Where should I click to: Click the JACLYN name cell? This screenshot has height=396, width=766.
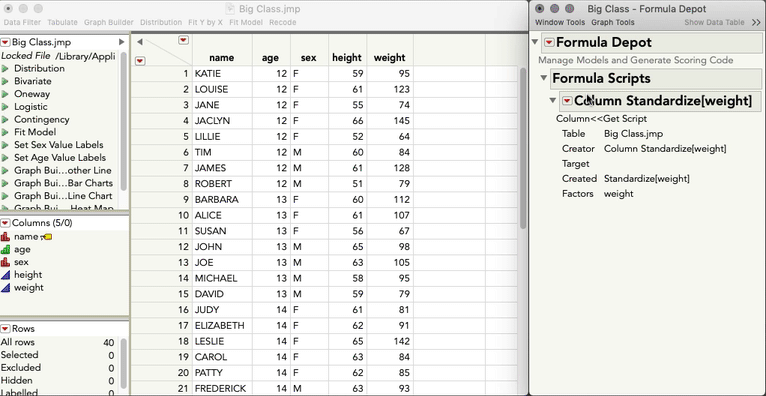coord(222,121)
